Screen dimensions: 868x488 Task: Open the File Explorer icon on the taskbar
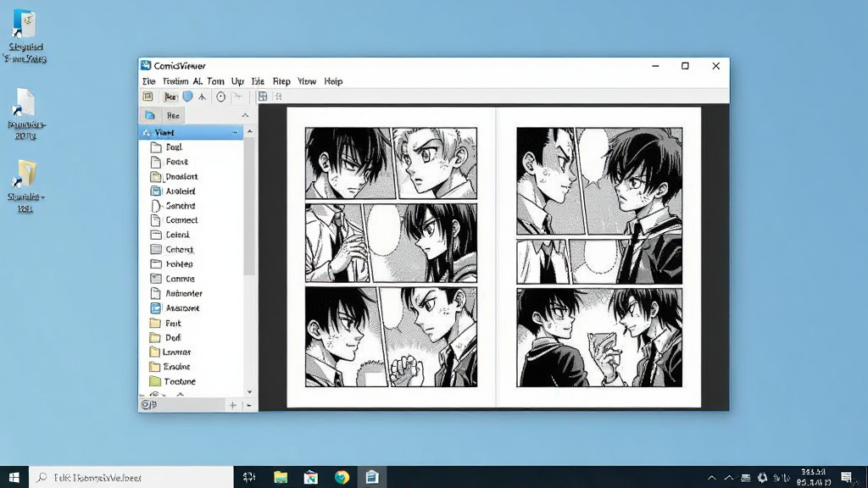281,477
